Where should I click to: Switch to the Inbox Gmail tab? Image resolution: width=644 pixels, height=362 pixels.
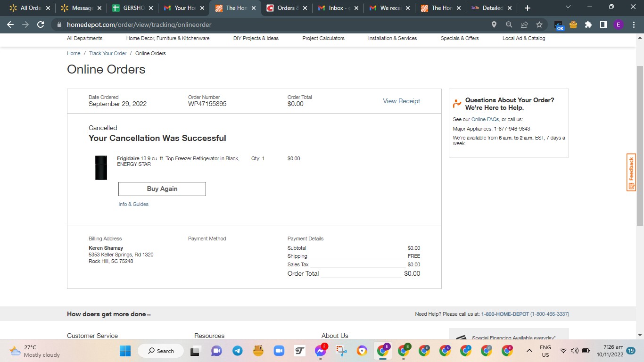338,8
